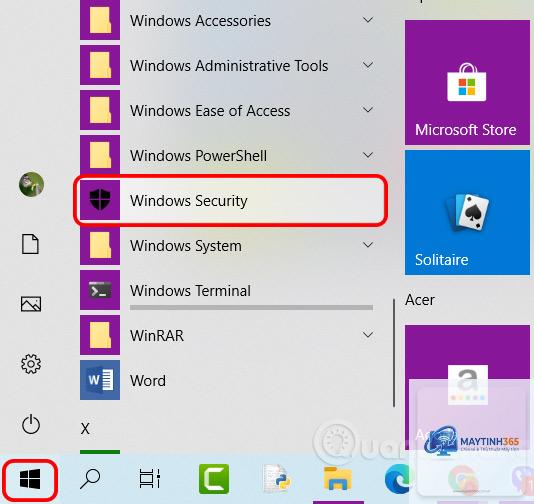
Task: Expand Windows Administrative Tools chevron
Action: [368, 65]
